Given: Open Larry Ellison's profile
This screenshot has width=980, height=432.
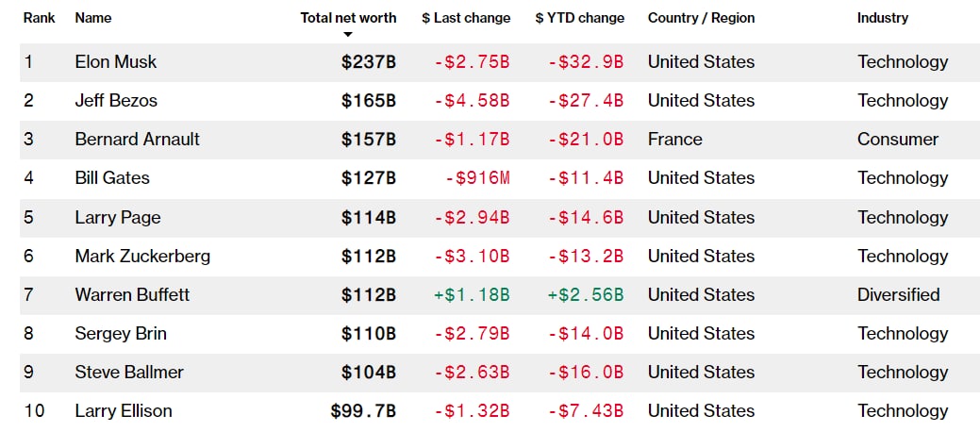Looking at the screenshot, I should click(x=124, y=411).
